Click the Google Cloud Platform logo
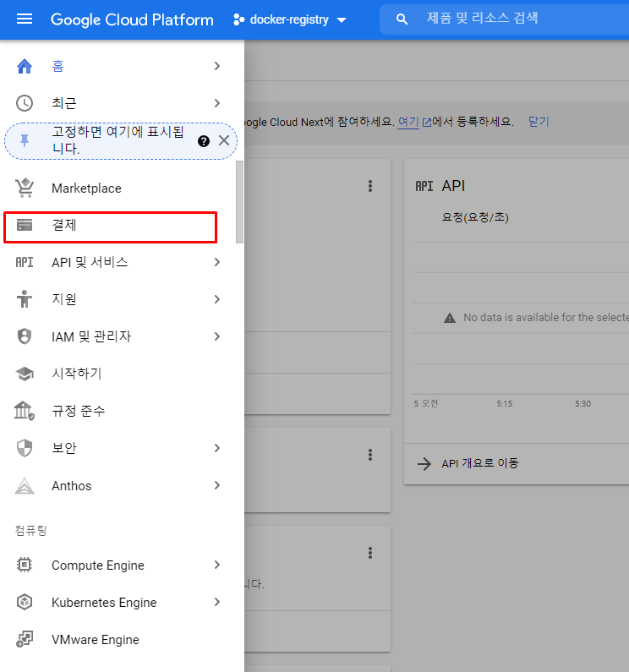Viewport: 629px width, 672px height. (132, 19)
